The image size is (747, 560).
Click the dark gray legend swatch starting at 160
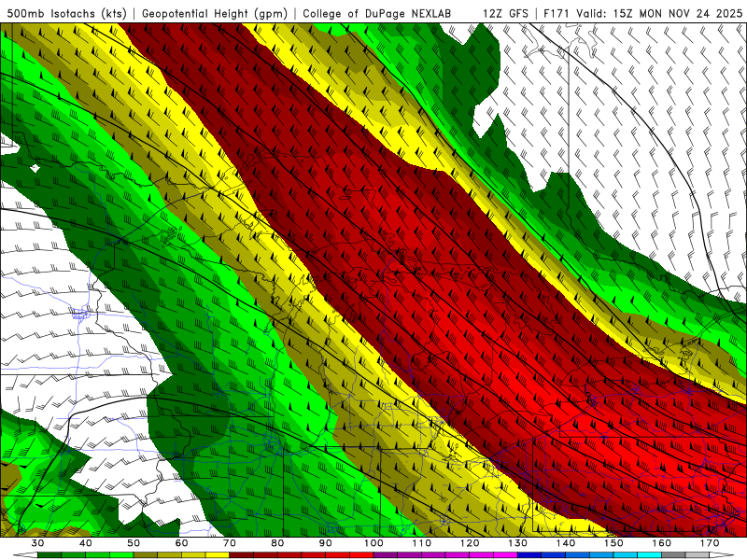pyautogui.click(x=673, y=554)
